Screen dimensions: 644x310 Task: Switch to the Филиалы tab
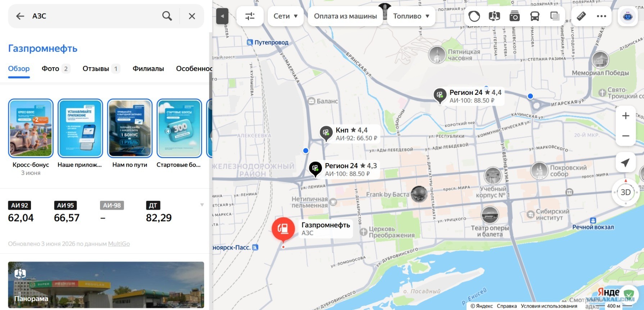pos(148,69)
